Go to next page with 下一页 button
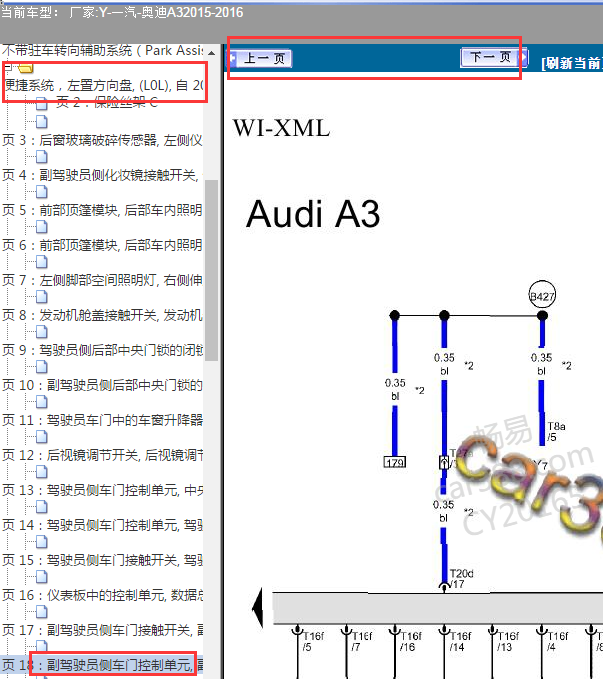 (x=494, y=57)
